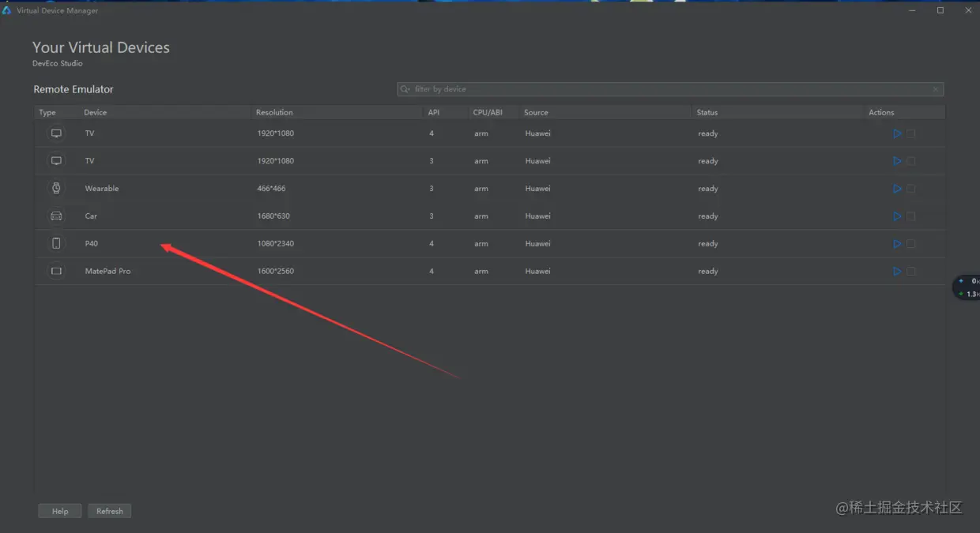980x533 pixels.
Task: Click the TV type icon in the API 3 row
Action: point(56,161)
